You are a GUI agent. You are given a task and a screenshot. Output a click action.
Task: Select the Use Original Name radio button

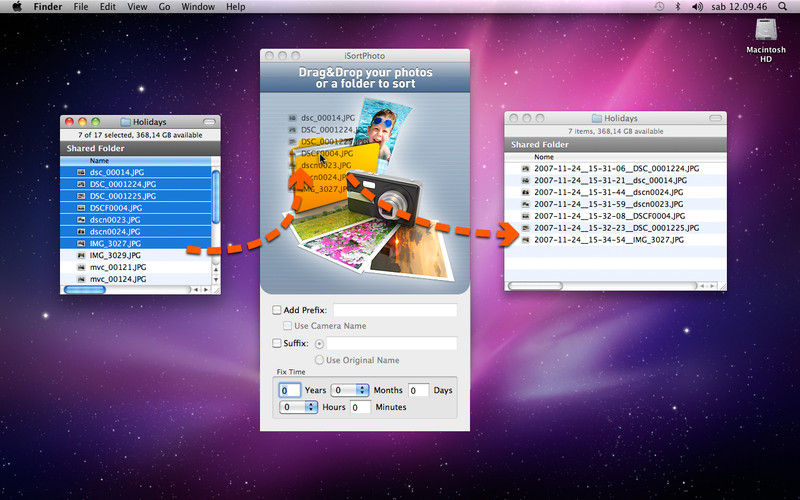click(x=320, y=360)
